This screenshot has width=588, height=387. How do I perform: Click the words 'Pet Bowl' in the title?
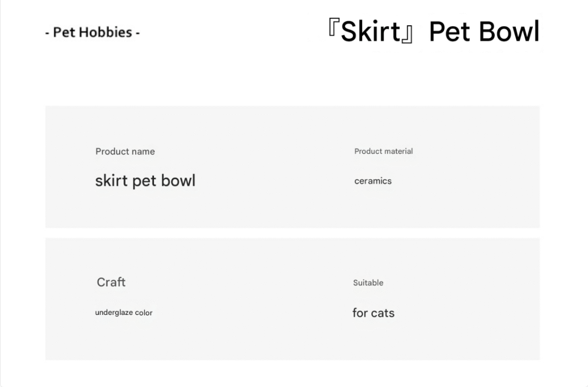pyautogui.click(x=484, y=32)
